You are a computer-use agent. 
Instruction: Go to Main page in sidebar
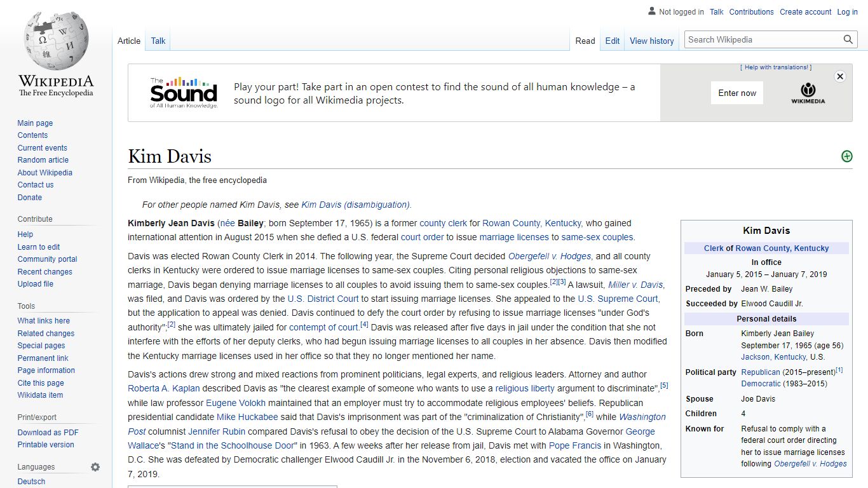(x=35, y=123)
